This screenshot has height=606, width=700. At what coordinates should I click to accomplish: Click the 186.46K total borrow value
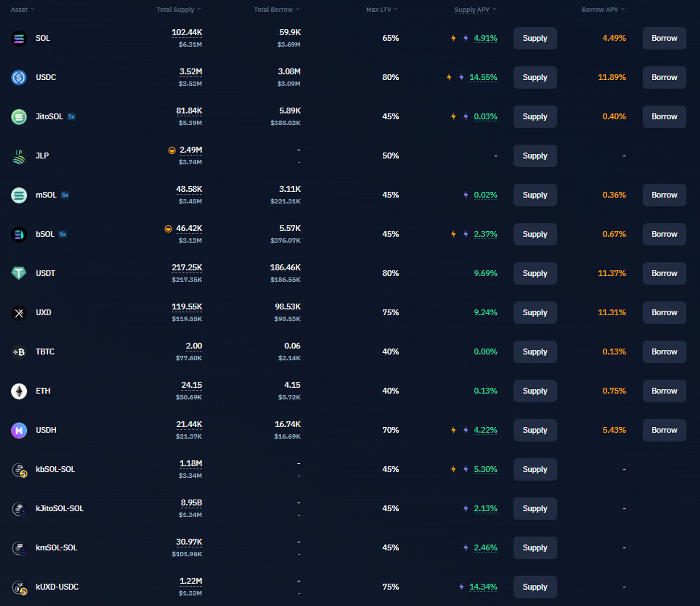point(286,268)
